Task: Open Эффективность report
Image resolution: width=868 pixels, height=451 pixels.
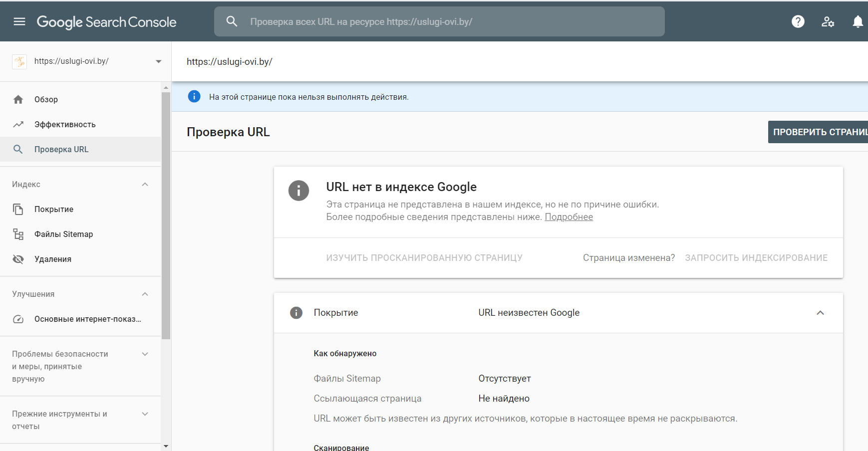Action: pyautogui.click(x=81, y=124)
